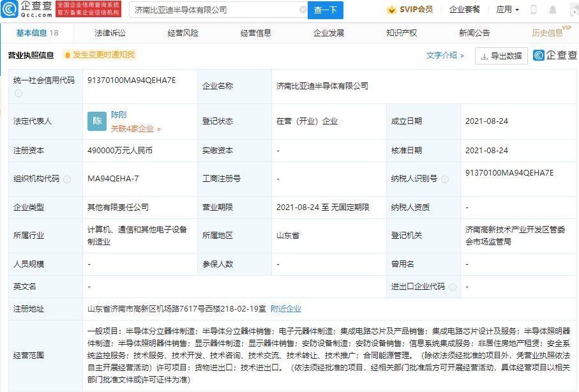Switch to 经营风险 tab
The height and width of the screenshot is (392, 579).
(x=183, y=33)
